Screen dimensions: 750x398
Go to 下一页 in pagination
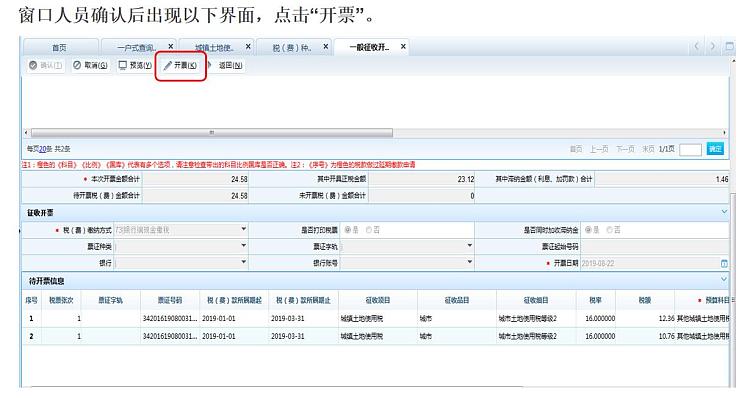coord(625,149)
